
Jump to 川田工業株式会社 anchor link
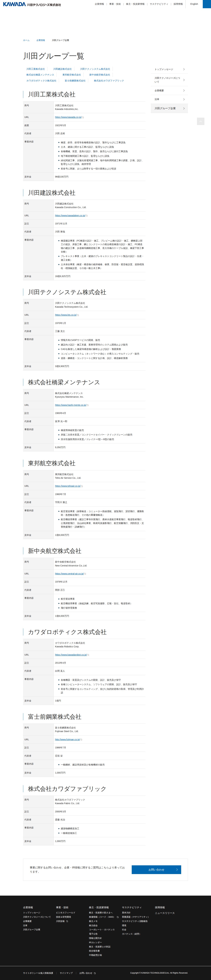[x=35, y=69]
